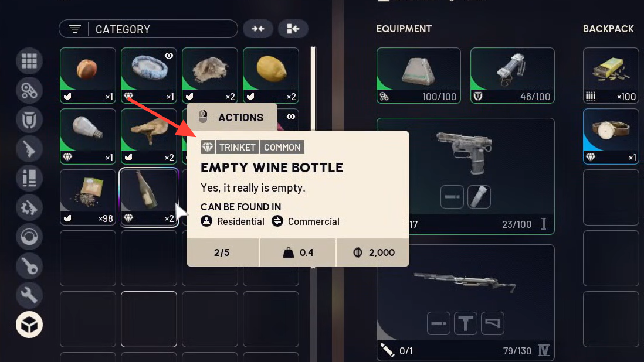
Task: Click the wristwatch in backpack
Action: (x=611, y=136)
